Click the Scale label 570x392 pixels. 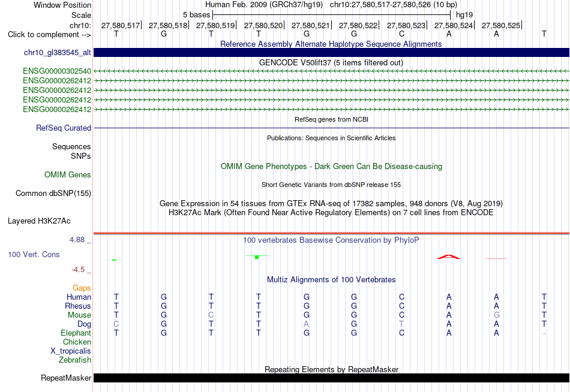point(81,15)
